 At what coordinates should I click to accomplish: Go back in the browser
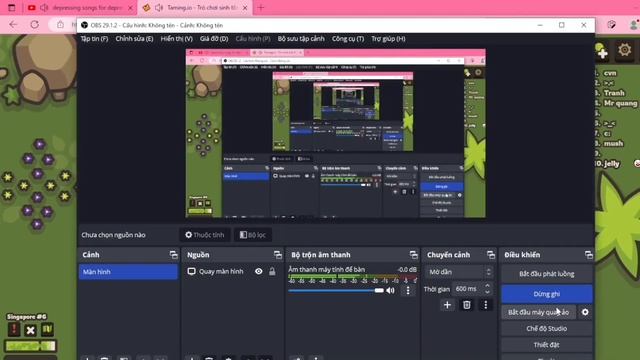point(13,24)
